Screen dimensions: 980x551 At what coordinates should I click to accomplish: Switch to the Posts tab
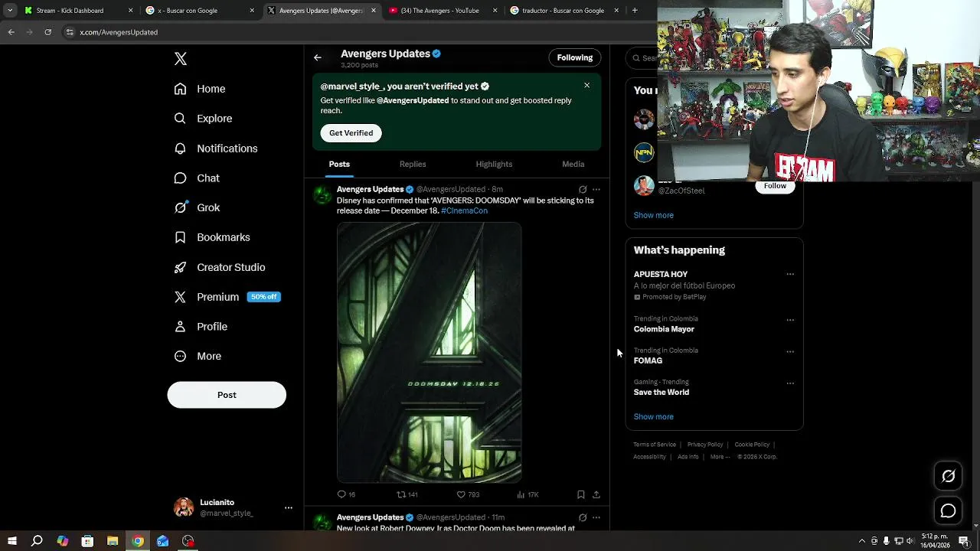[339, 165]
